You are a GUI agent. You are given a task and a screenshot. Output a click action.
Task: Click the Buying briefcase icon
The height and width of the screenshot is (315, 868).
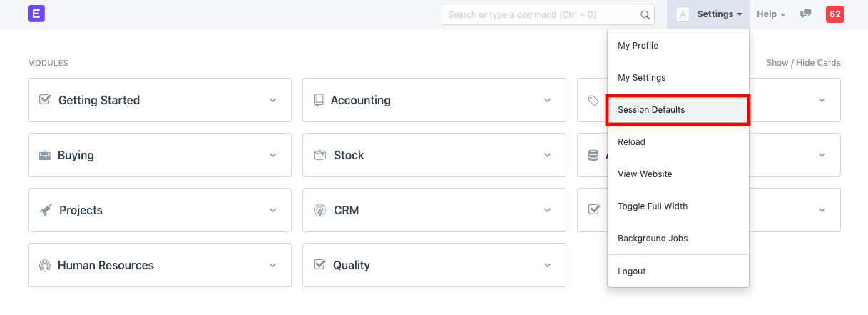(x=45, y=155)
